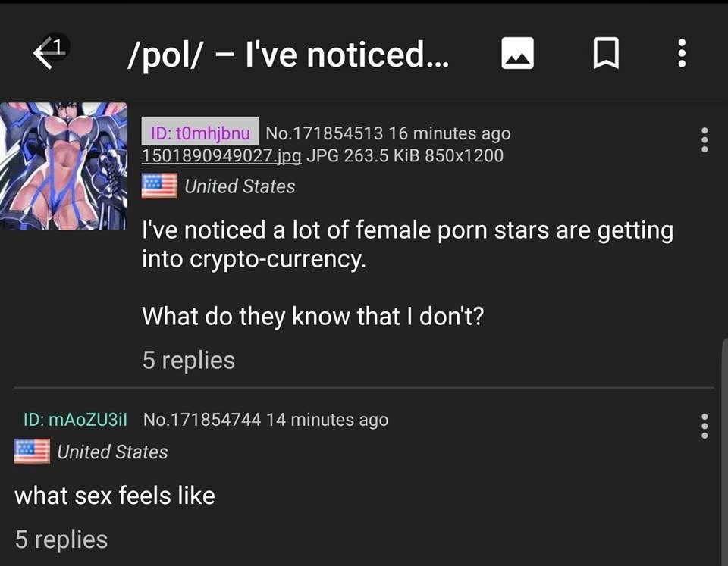View 5 replies under 'what sex feels like'
The image size is (728, 566).
61,539
